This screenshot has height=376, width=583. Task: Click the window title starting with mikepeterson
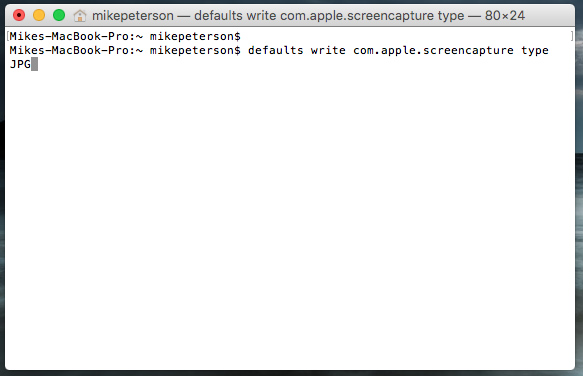coord(309,16)
